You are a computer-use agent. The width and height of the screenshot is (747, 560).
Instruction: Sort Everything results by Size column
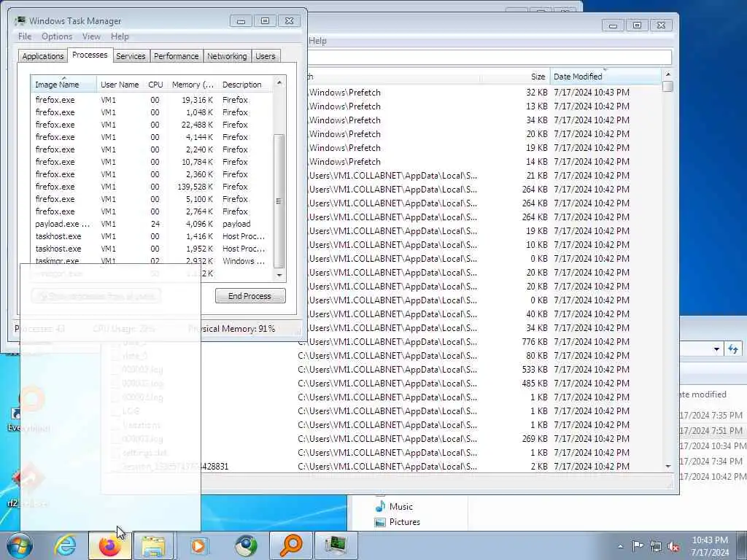tap(515, 77)
